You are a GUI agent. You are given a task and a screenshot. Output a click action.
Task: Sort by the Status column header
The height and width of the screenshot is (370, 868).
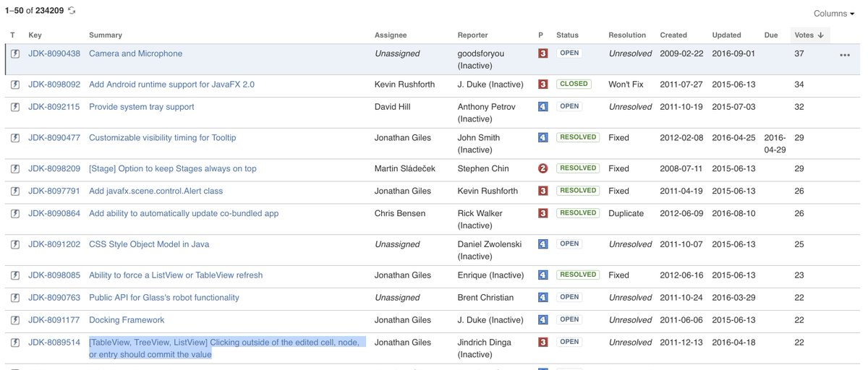[567, 35]
